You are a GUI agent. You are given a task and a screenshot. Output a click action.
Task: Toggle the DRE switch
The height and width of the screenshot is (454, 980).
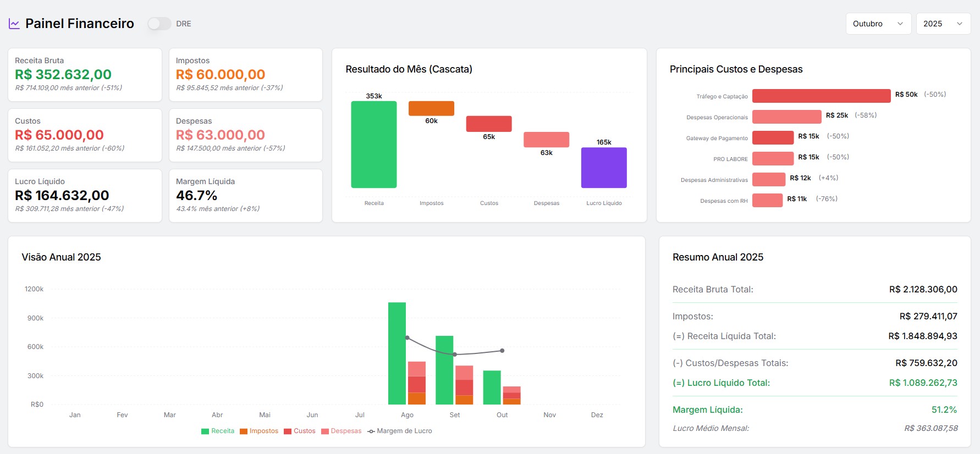point(159,24)
